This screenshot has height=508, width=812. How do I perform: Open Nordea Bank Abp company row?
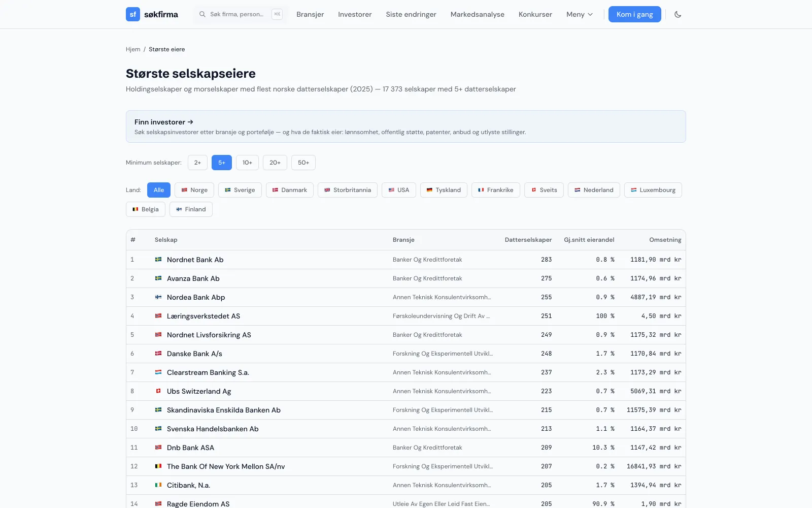tap(406, 297)
